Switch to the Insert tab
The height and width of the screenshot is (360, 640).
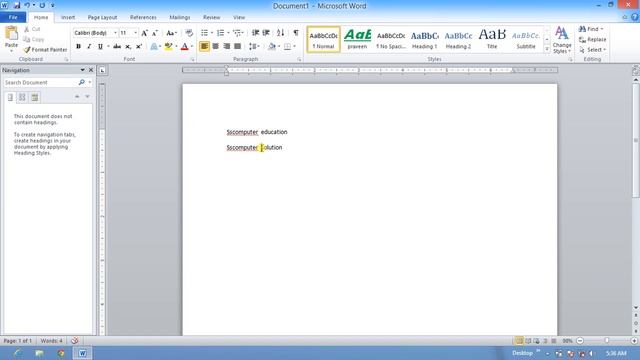(68, 17)
